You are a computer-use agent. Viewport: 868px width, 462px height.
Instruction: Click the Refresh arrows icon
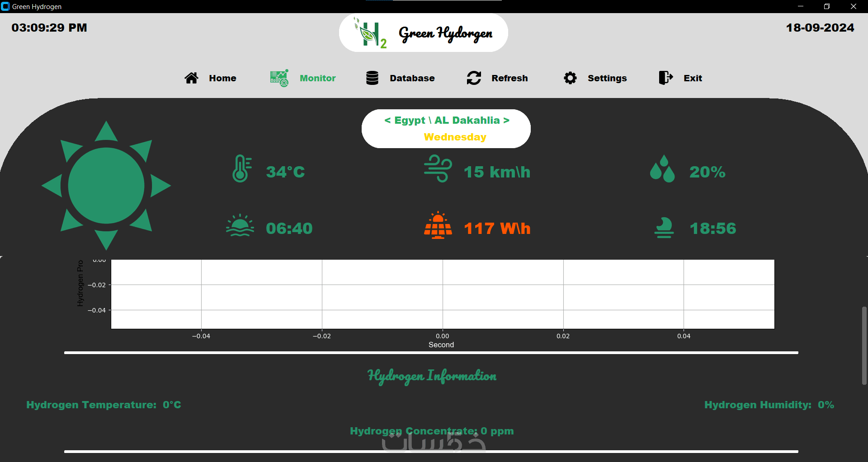point(474,78)
